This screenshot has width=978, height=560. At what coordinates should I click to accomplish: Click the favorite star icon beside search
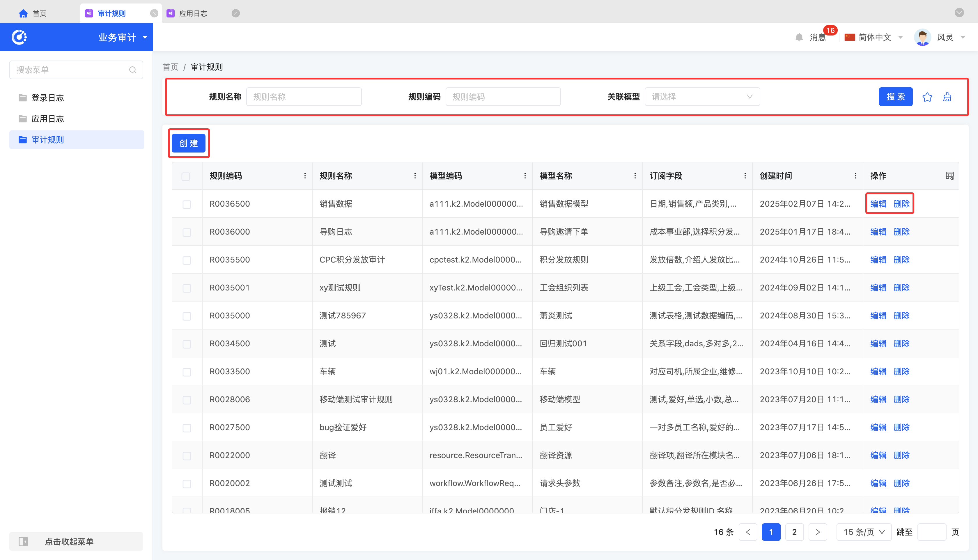pyautogui.click(x=927, y=97)
